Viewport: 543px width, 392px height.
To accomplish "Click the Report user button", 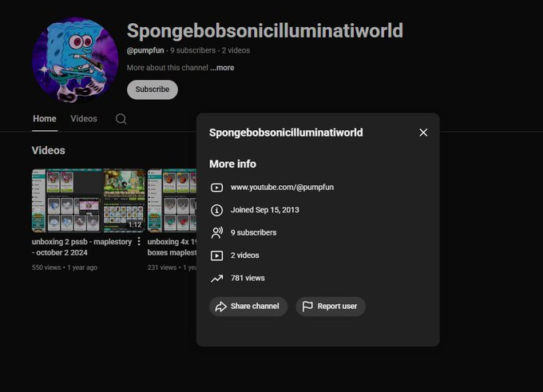I will [x=331, y=307].
